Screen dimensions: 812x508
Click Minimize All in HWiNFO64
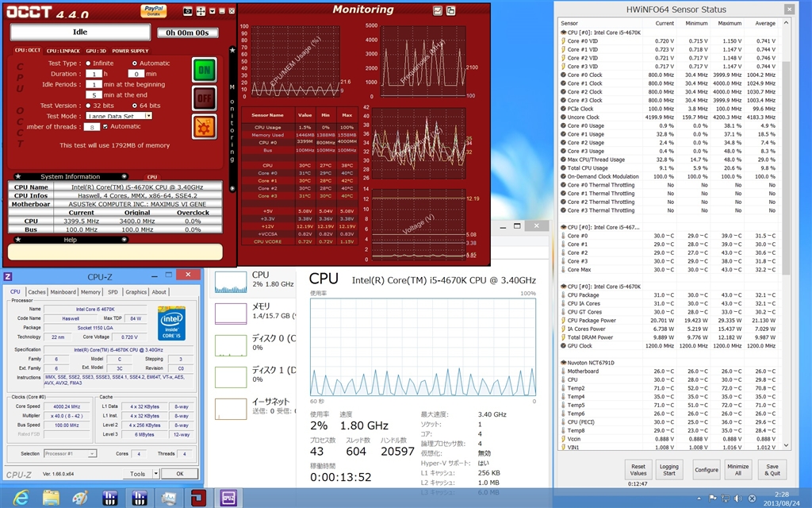[738, 470]
